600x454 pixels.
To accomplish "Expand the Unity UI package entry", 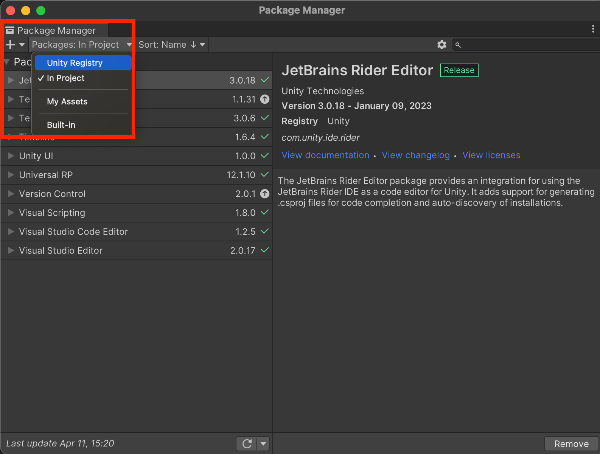I will 11,156.
